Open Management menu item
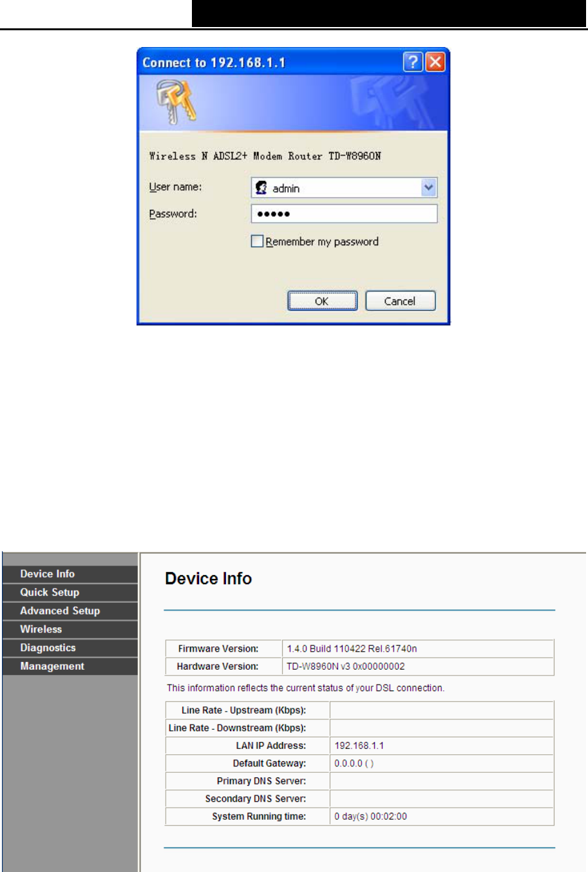The width and height of the screenshot is (588, 872). pyautogui.click(x=70, y=666)
